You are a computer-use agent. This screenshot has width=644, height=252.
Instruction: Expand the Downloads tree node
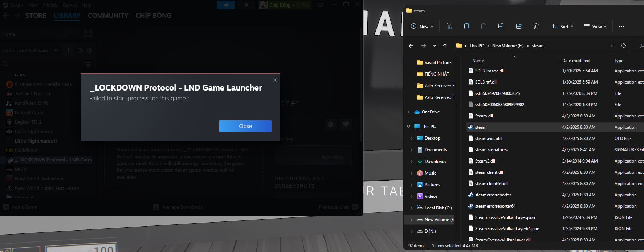411,161
